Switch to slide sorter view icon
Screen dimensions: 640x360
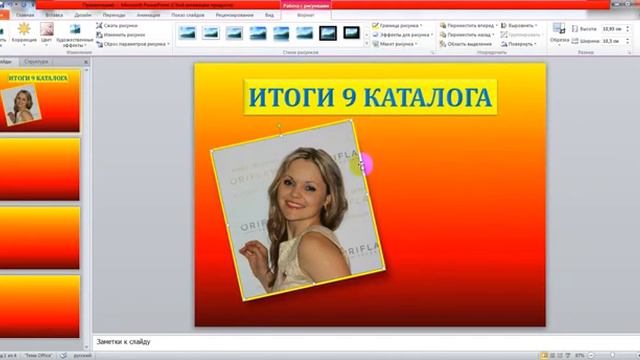click(x=552, y=356)
